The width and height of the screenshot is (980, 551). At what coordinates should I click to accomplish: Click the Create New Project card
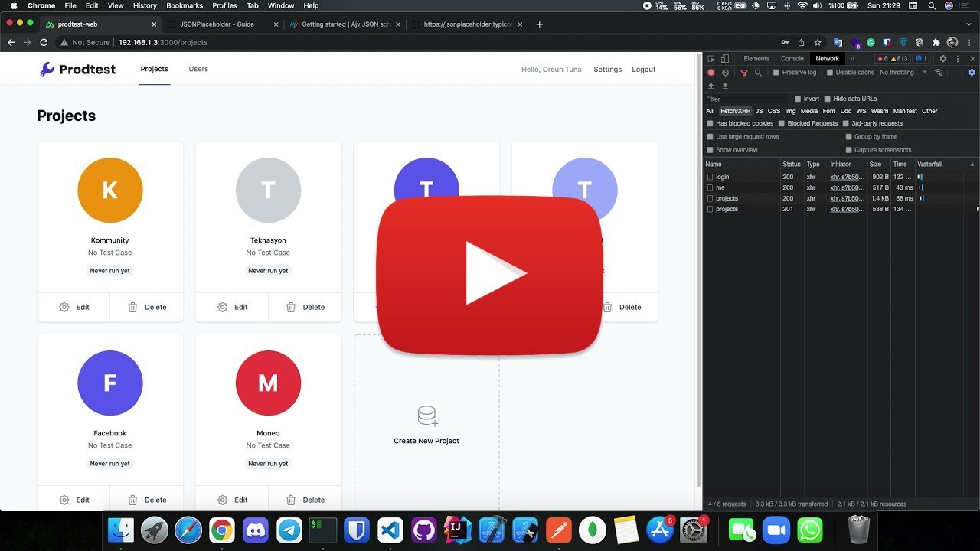tap(426, 429)
